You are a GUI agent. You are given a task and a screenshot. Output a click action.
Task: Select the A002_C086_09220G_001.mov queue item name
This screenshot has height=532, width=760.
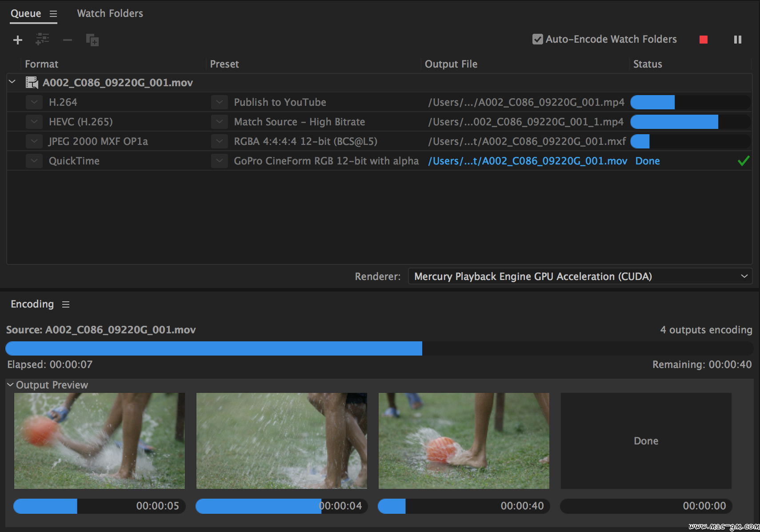[118, 83]
